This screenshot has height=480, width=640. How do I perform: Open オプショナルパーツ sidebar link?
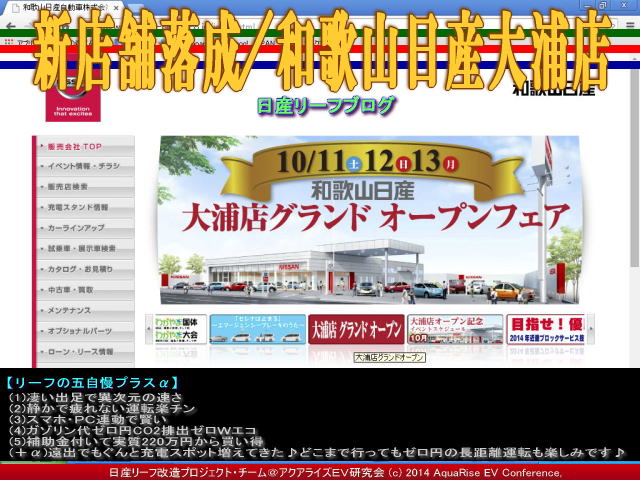(x=85, y=331)
